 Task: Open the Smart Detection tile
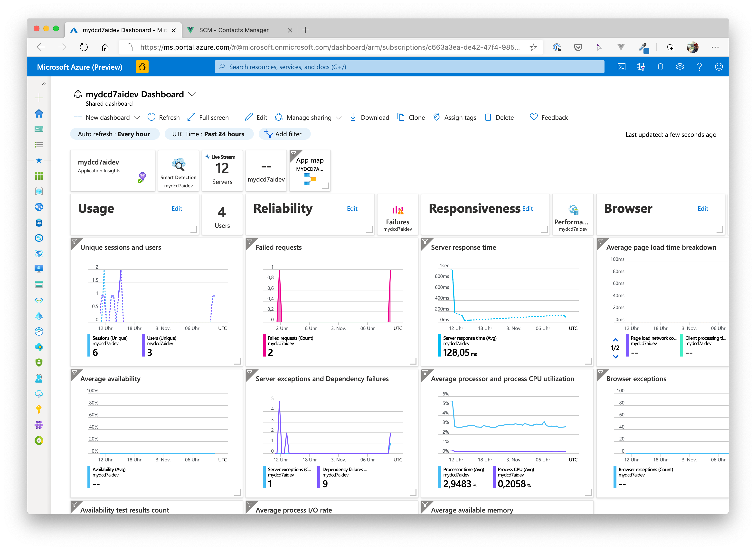click(178, 171)
